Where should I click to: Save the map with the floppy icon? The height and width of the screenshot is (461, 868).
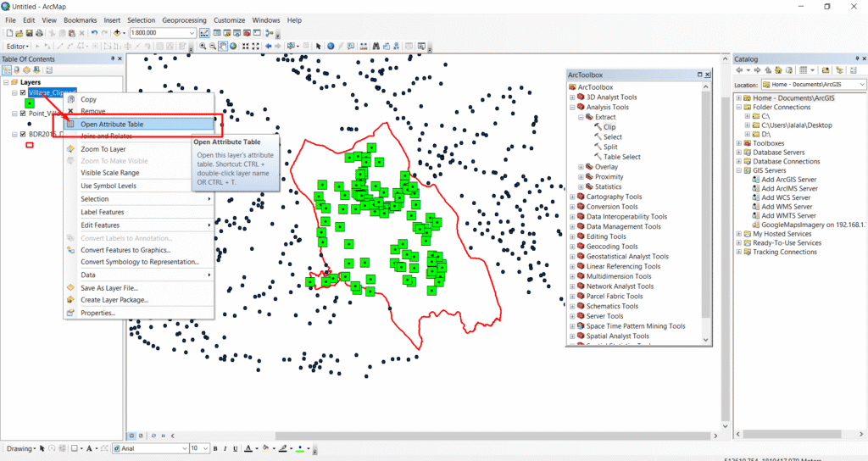[x=30, y=33]
